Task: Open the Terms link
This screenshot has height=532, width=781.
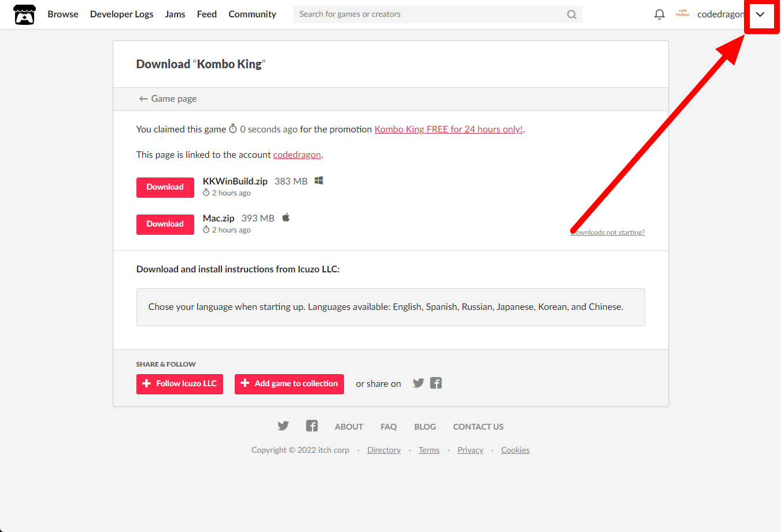Action: pos(429,450)
